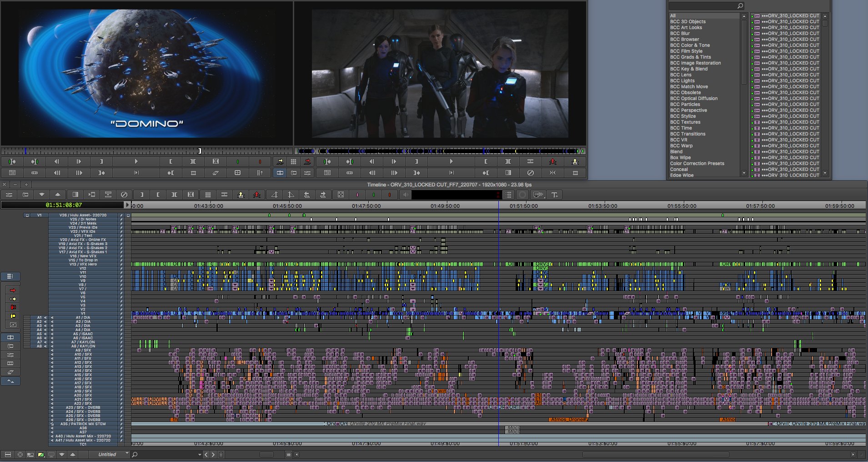Toggle the V26 / Hulu Asset track selector
The image size is (868, 462).
point(83,215)
